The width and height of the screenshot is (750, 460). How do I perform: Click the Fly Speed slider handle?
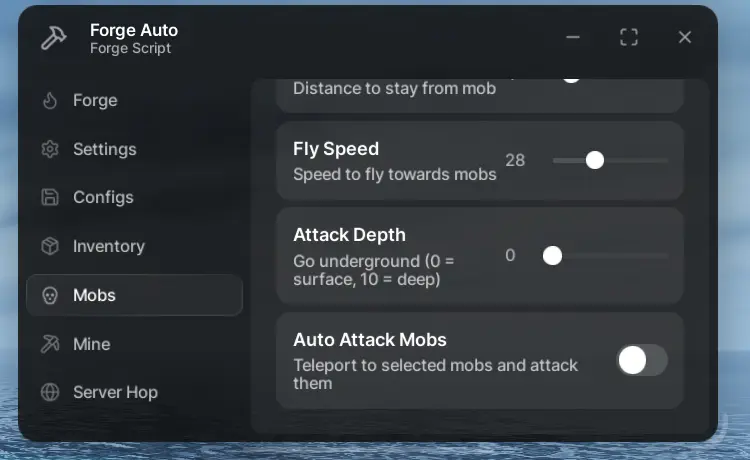[x=595, y=160]
